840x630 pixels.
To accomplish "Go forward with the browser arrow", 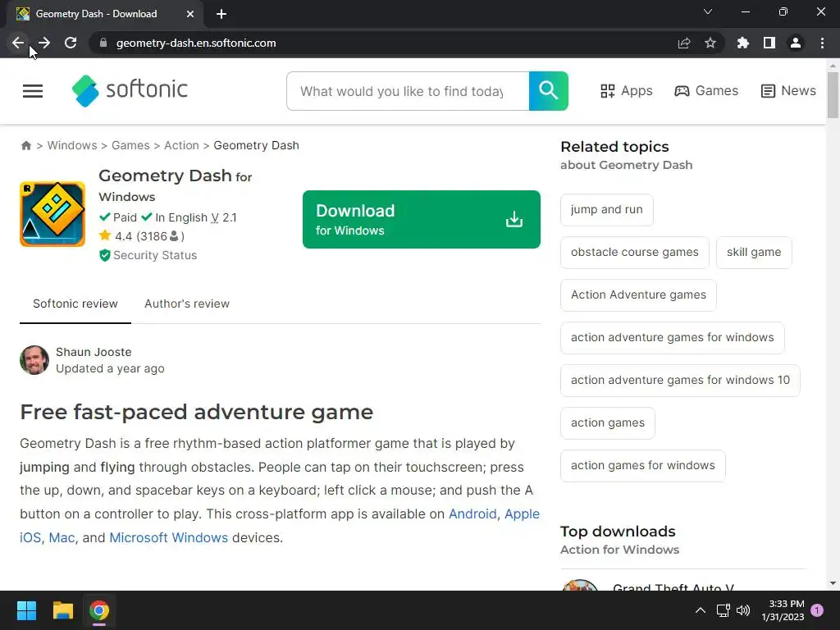I will point(44,43).
